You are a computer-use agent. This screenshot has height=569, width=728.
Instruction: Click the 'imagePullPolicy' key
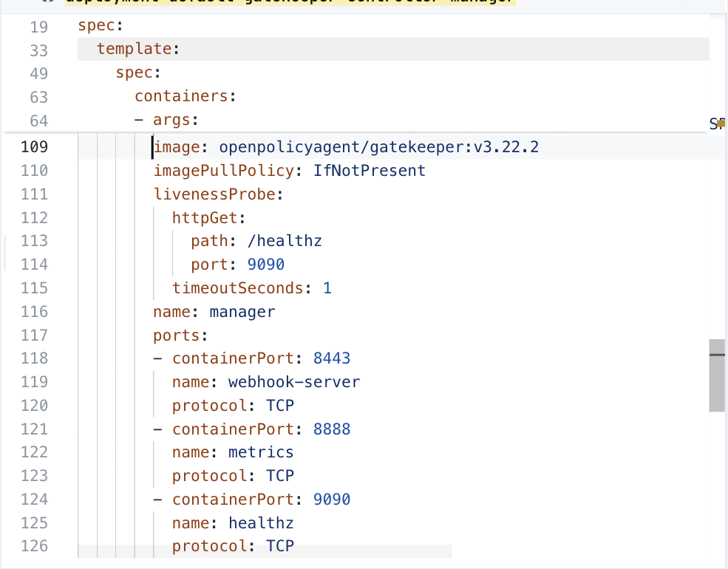[224, 171]
